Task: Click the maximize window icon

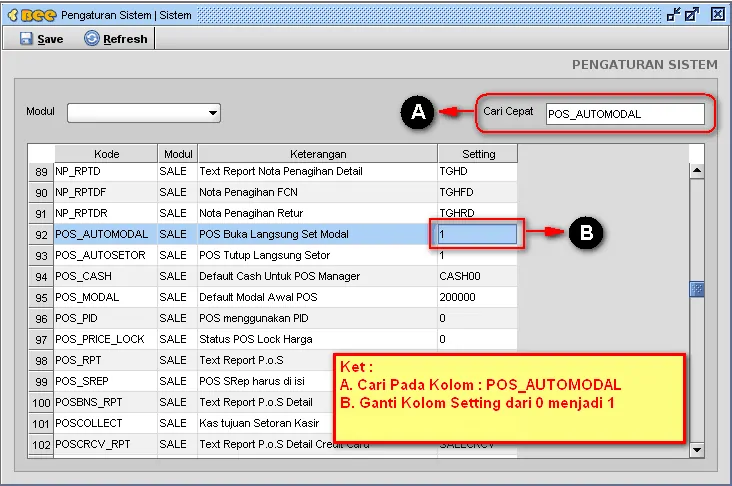Action: (x=692, y=14)
